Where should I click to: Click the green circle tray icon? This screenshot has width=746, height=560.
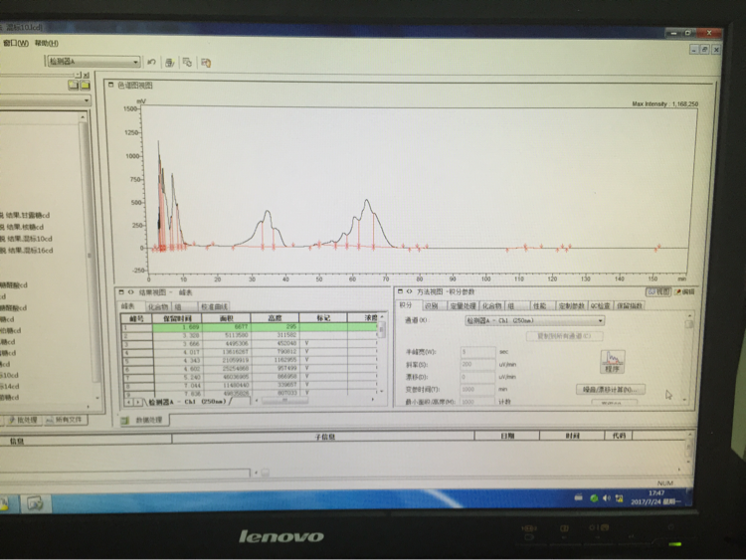594,498
